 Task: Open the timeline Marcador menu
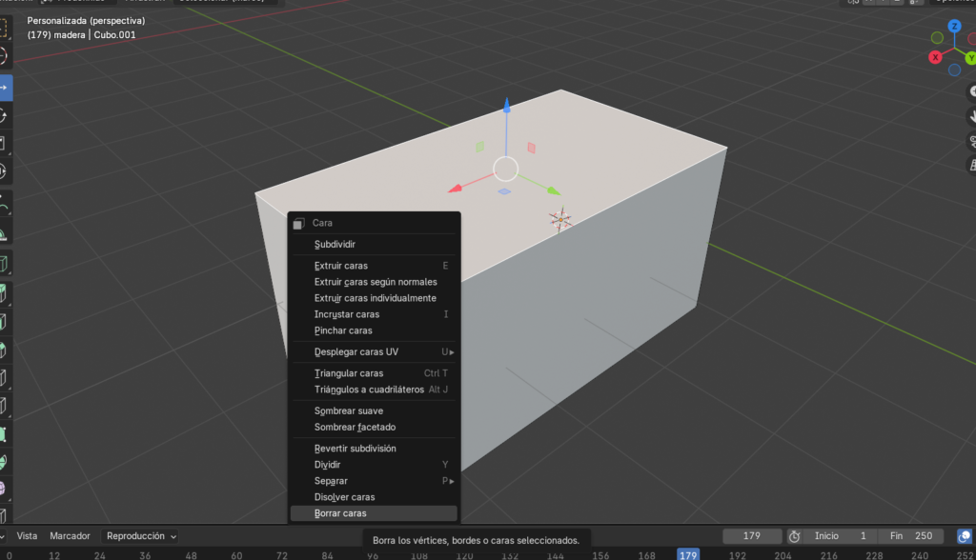(x=70, y=536)
